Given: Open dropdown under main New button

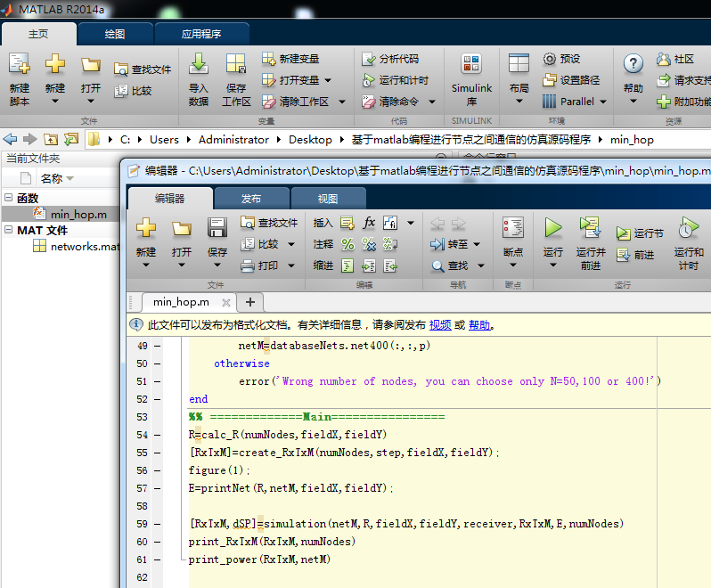Looking at the screenshot, I should 55,101.
